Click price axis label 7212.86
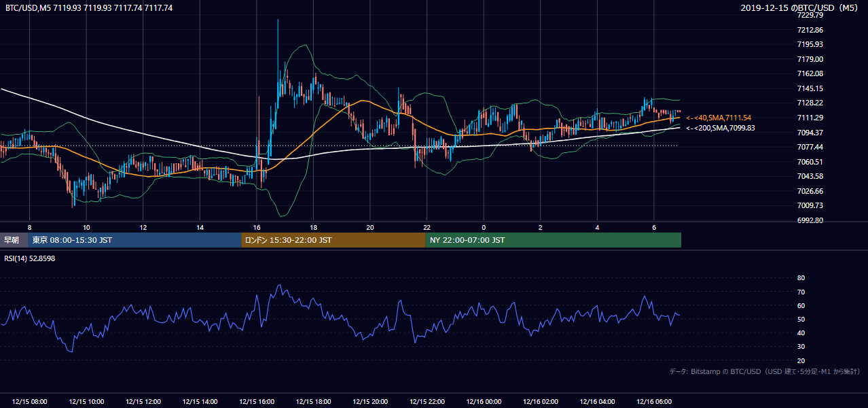Image resolution: width=868 pixels, height=408 pixels. pyautogui.click(x=810, y=30)
